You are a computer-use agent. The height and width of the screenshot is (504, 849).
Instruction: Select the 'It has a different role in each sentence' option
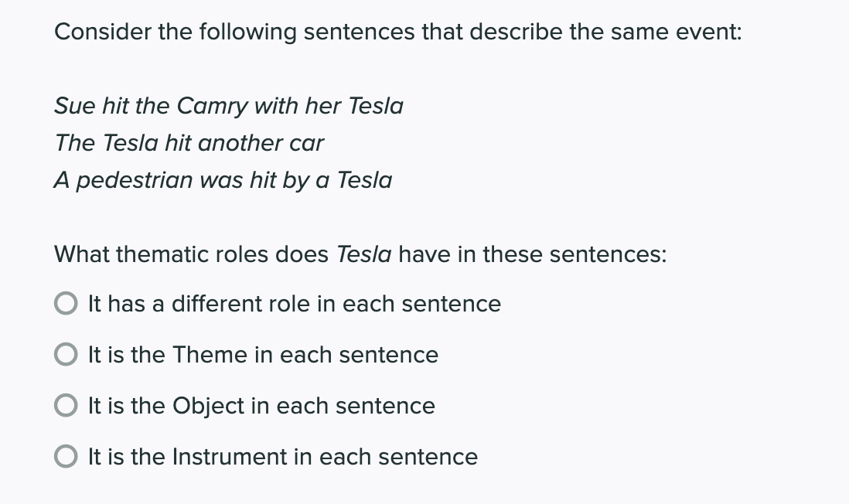(294, 304)
